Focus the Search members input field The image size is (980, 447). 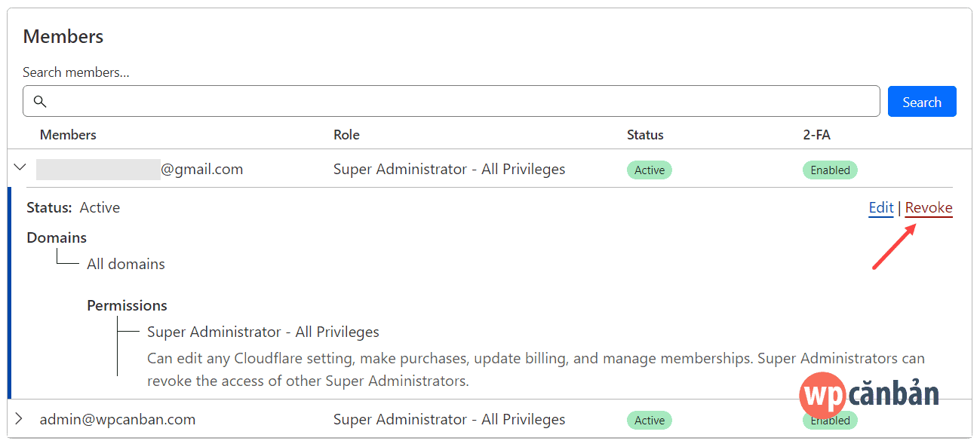(x=451, y=101)
